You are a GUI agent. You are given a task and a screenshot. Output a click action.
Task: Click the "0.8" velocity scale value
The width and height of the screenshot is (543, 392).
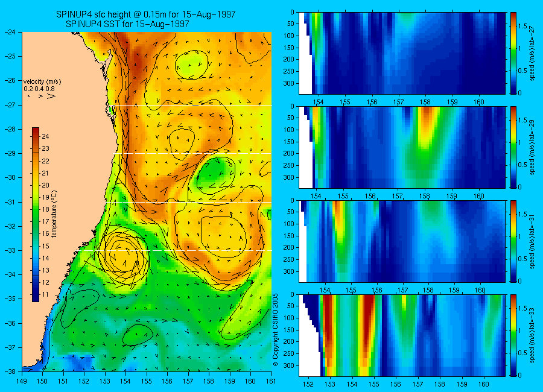tap(51, 89)
